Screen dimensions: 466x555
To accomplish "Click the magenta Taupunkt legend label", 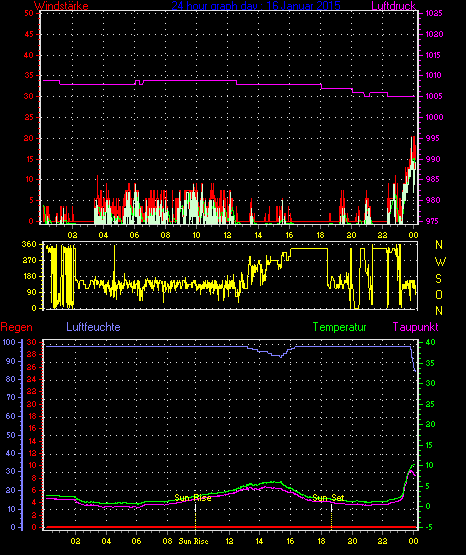I will coord(415,327).
